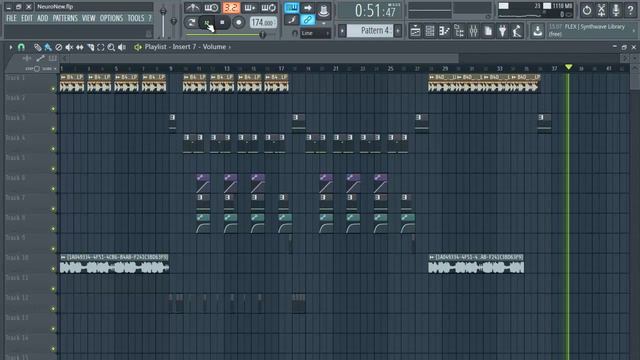Click the tempo tapper figure icon
This screenshot has height=360, width=640.
[x=517, y=31]
